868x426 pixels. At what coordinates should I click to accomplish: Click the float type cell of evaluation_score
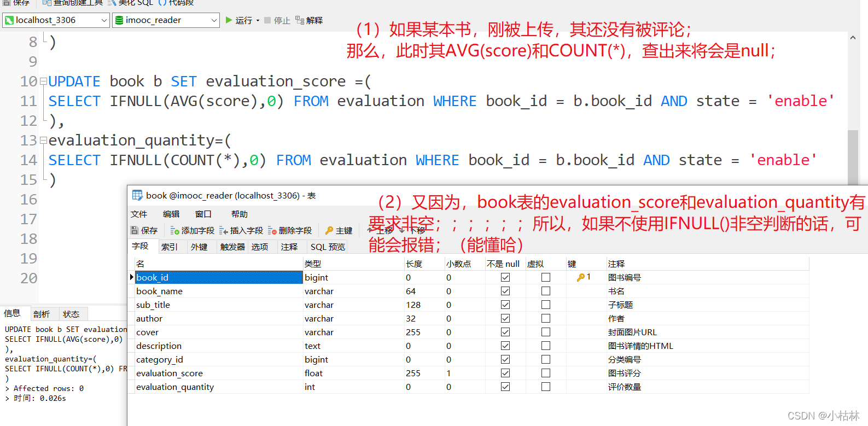click(x=353, y=373)
